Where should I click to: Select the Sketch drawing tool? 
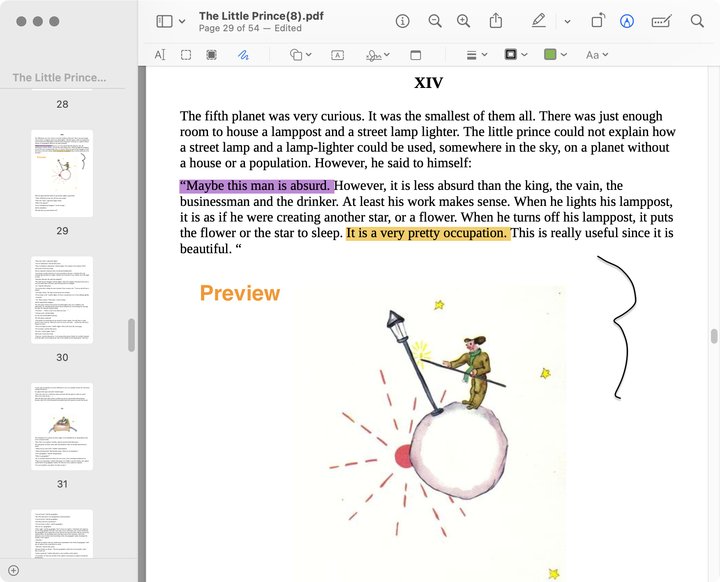coord(243,55)
